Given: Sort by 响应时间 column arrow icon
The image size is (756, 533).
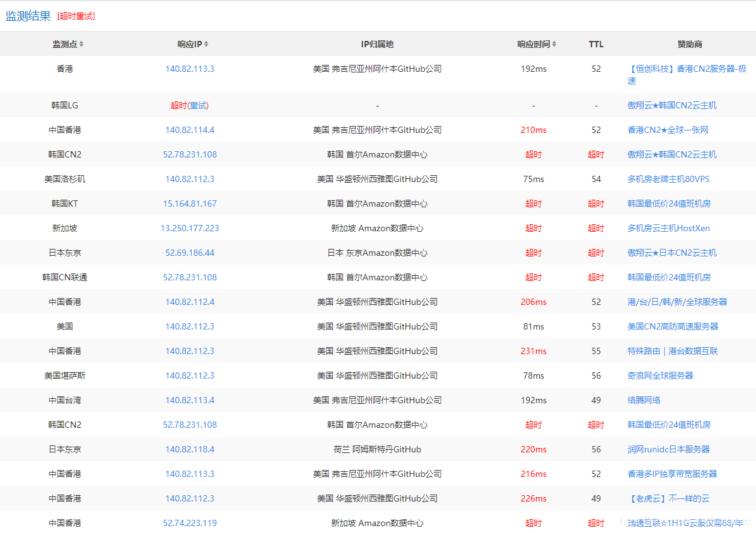Looking at the screenshot, I should click(554, 44).
